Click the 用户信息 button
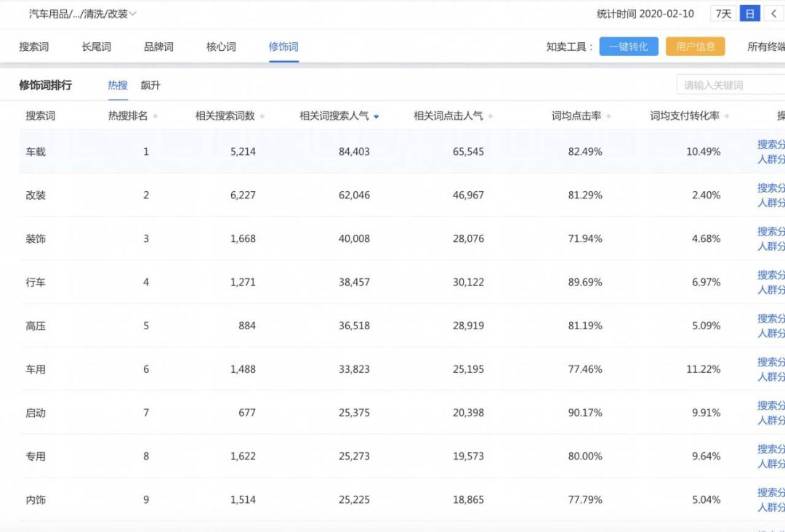Viewport: 785px width, 532px height. pyautogui.click(x=696, y=47)
